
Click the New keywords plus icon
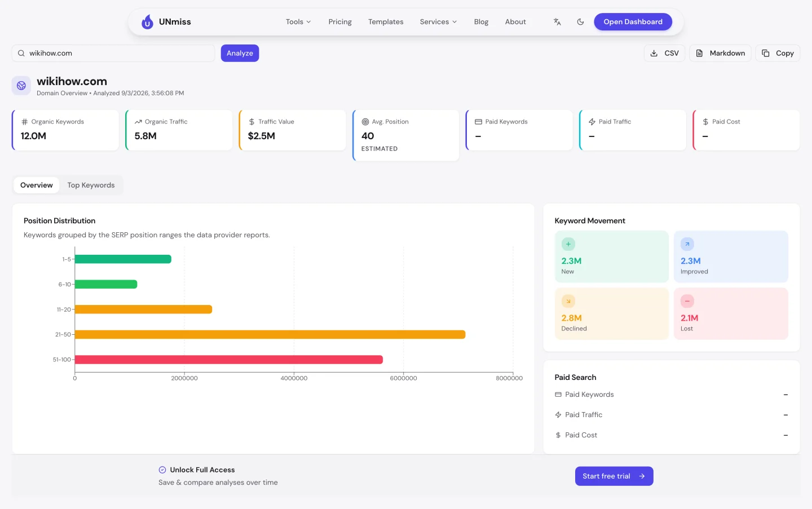point(568,244)
